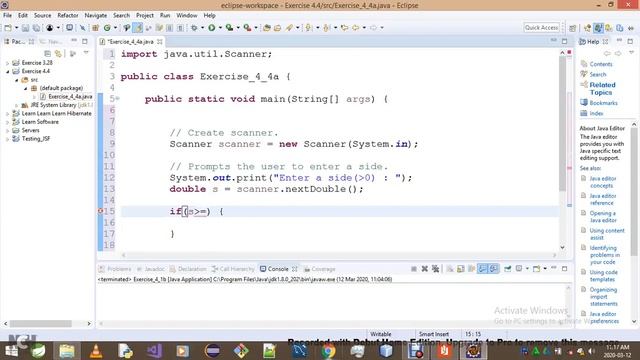Collapse the src folder node
Viewport: 640px width, 360px height.
coord(16,80)
